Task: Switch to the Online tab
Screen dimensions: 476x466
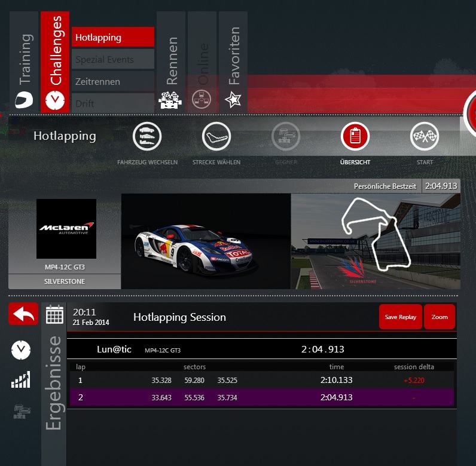Action: [x=202, y=62]
